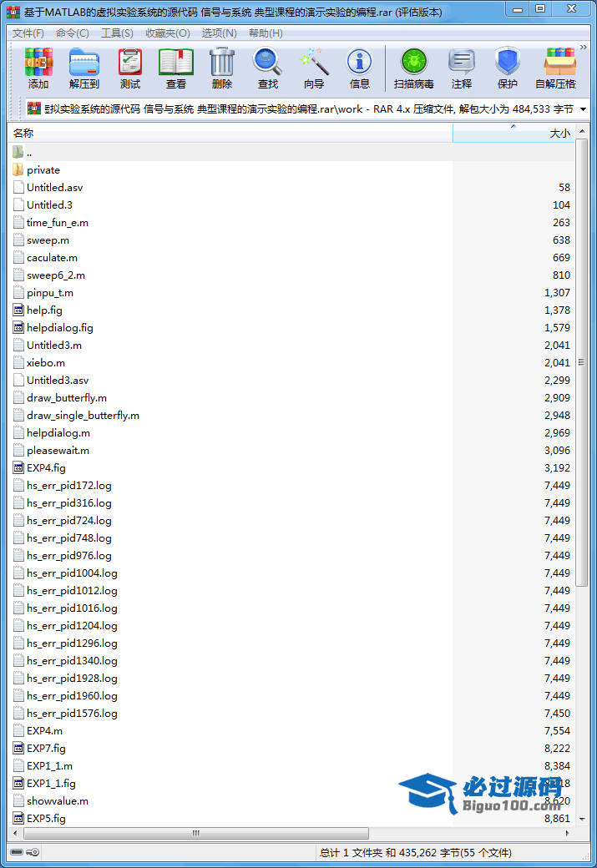This screenshot has width=597, height=868.
Task: Click the vertical scrollbar thumb
Action: pos(581,362)
